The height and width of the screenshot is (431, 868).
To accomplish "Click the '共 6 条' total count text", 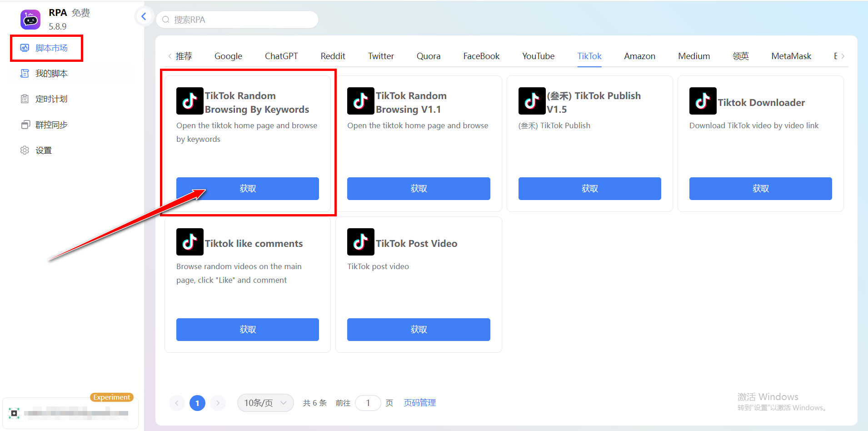I will point(315,403).
